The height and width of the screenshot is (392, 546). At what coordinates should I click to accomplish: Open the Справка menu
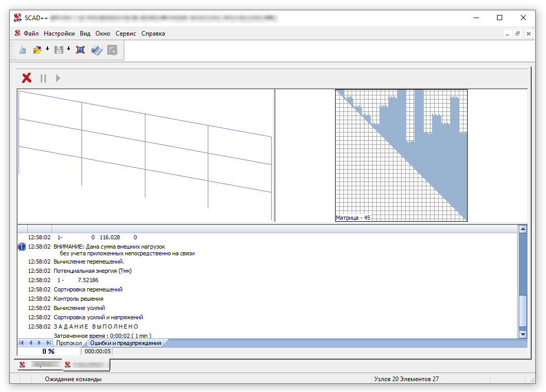tap(153, 34)
